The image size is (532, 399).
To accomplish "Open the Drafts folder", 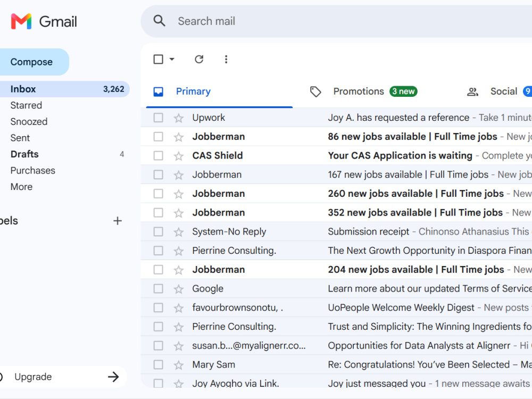I will coord(24,154).
